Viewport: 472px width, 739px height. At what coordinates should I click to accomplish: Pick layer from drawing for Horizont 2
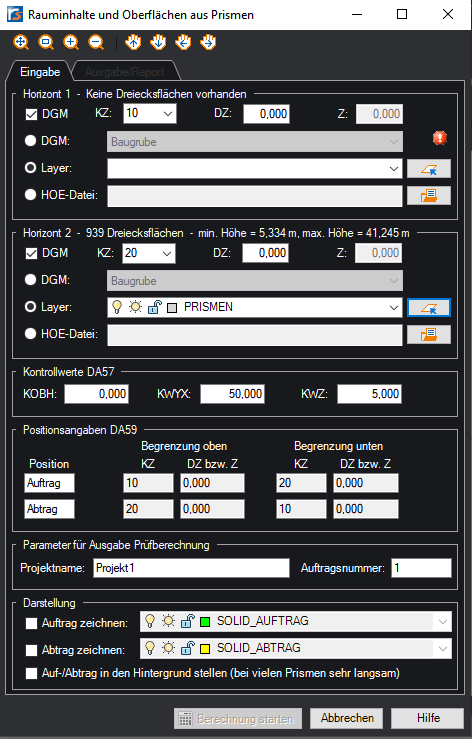[x=429, y=308]
